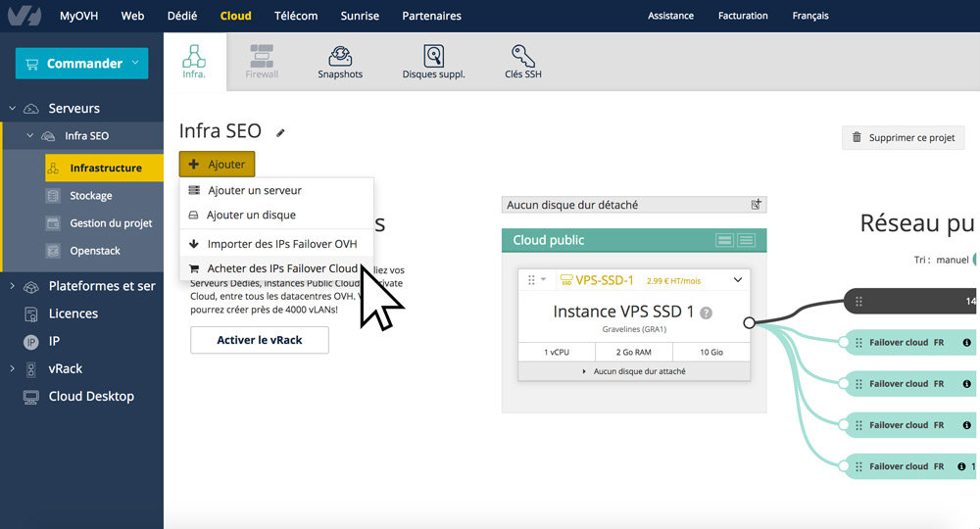Image resolution: width=980 pixels, height=529 pixels.
Task: Open the VPS-SSD-1 instance chevron menu
Action: pyautogui.click(x=738, y=280)
